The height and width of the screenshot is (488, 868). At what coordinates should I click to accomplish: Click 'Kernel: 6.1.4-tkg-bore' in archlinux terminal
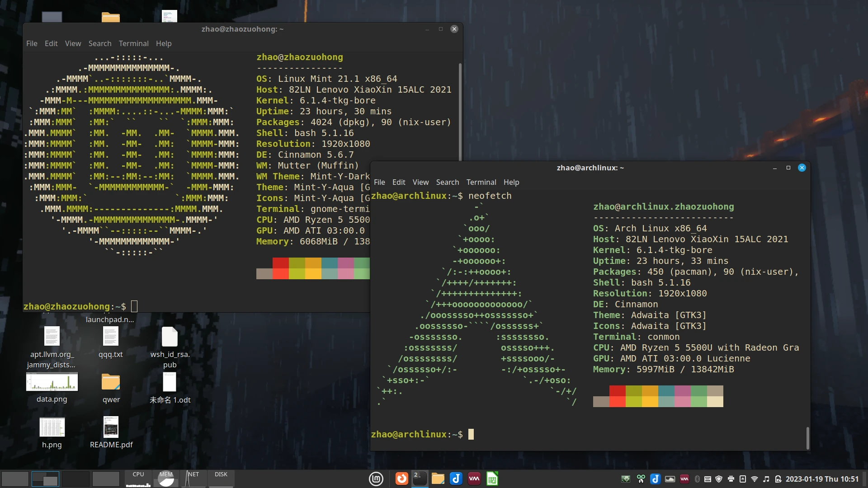[653, 250]
